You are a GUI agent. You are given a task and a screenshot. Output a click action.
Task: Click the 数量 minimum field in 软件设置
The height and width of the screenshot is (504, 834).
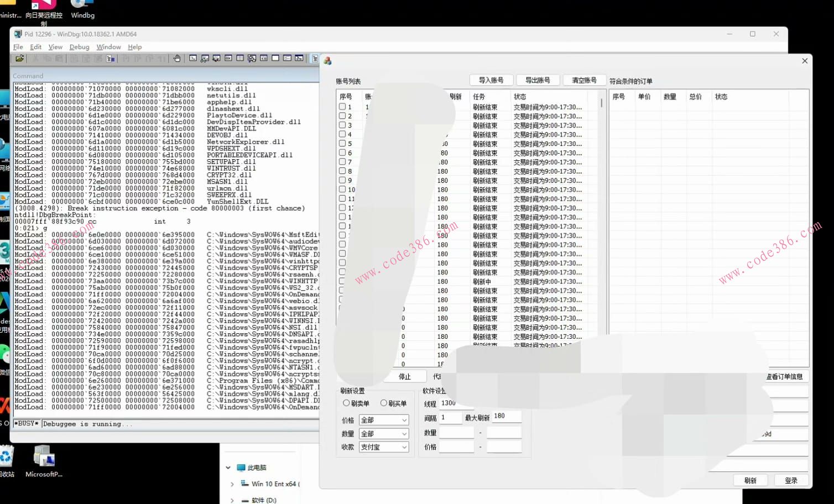click(x=457, y=432)
